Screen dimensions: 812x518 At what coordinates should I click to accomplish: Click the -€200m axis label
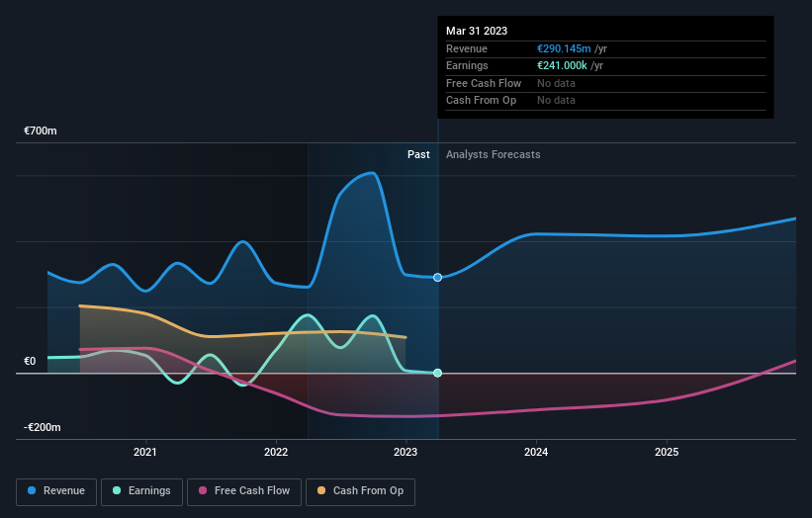42,427
